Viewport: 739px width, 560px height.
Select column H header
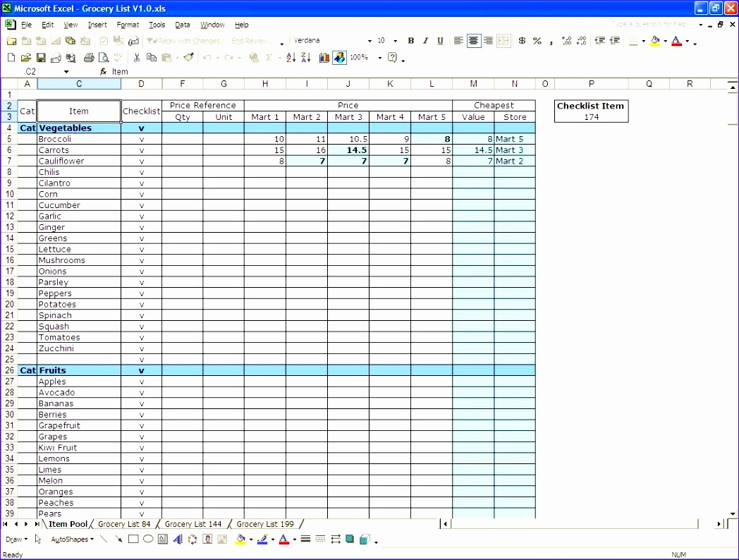[265, 84]
